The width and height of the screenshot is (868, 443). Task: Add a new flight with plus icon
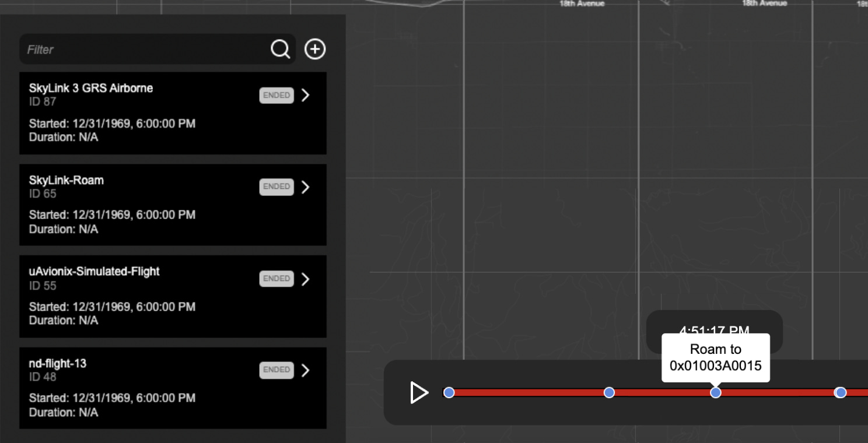315,50
